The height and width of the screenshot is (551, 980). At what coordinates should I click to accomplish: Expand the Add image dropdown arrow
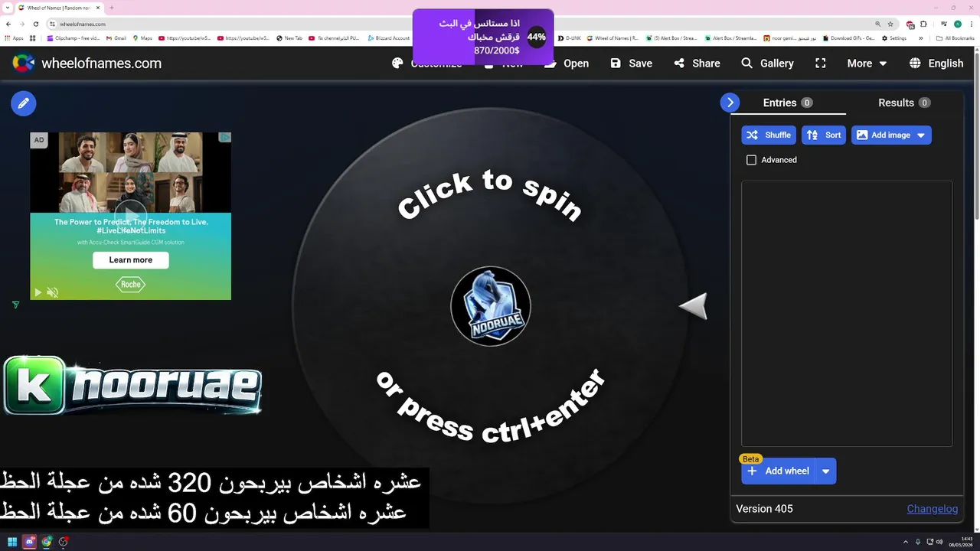tap(921, 135)
